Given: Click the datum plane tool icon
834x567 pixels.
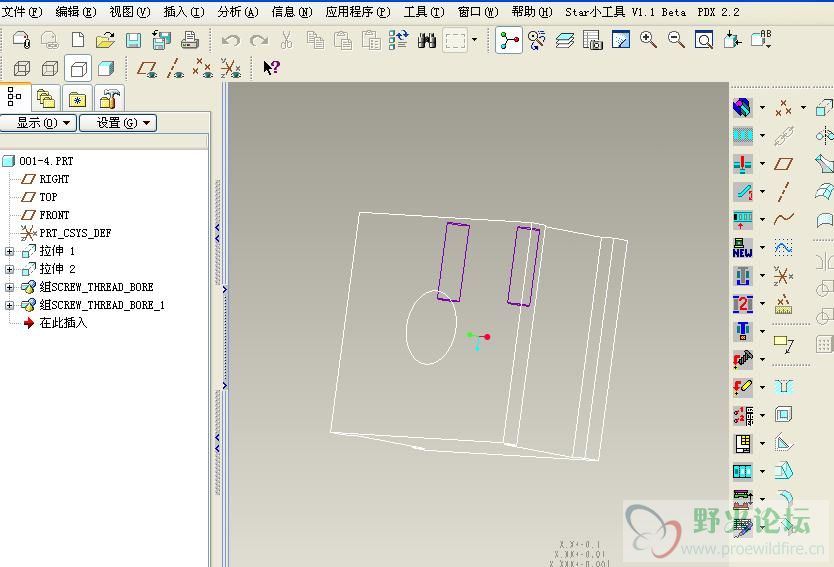Looking at the screenshot, I should point(783,164).
